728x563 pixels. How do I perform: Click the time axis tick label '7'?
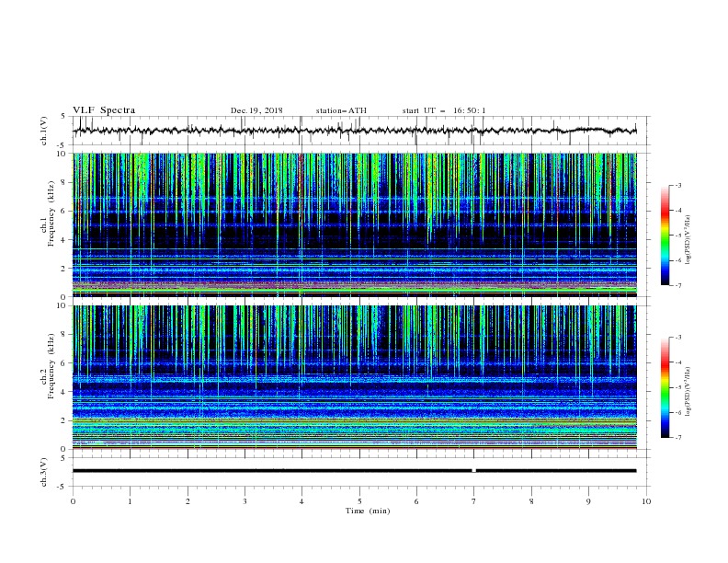(x=474, y=501)
